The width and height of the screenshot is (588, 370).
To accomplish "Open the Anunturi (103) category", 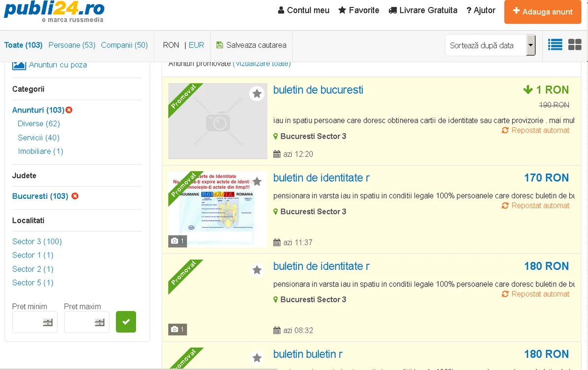I will click(38, 110).
